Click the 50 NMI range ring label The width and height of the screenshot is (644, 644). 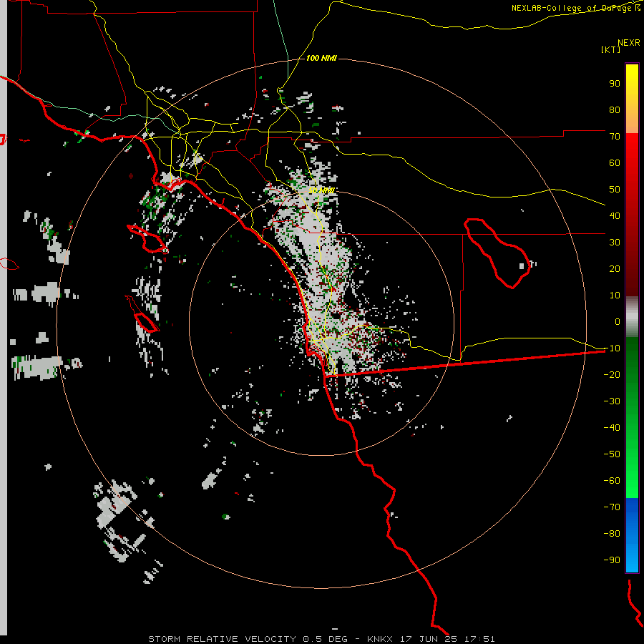point(321,190)
